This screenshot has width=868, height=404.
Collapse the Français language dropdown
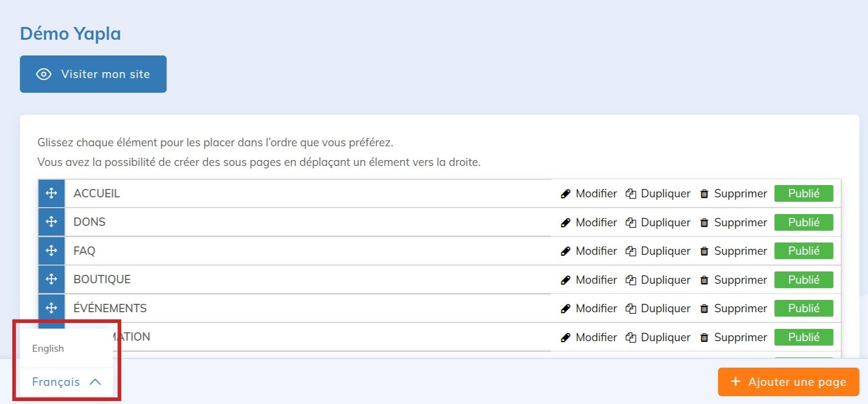tap(56, 382)
